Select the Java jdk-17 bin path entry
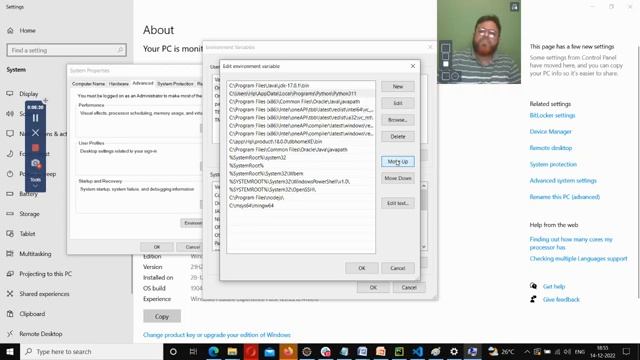 point(301,86)
